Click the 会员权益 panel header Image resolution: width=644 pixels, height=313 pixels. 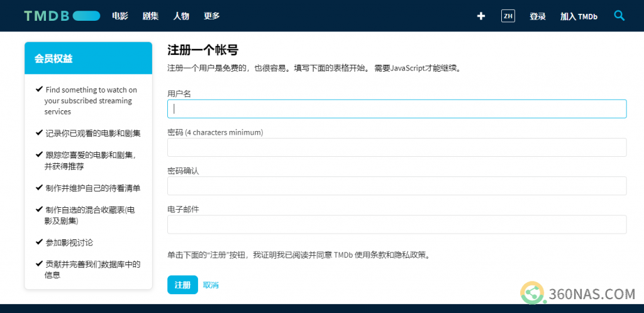88,59
